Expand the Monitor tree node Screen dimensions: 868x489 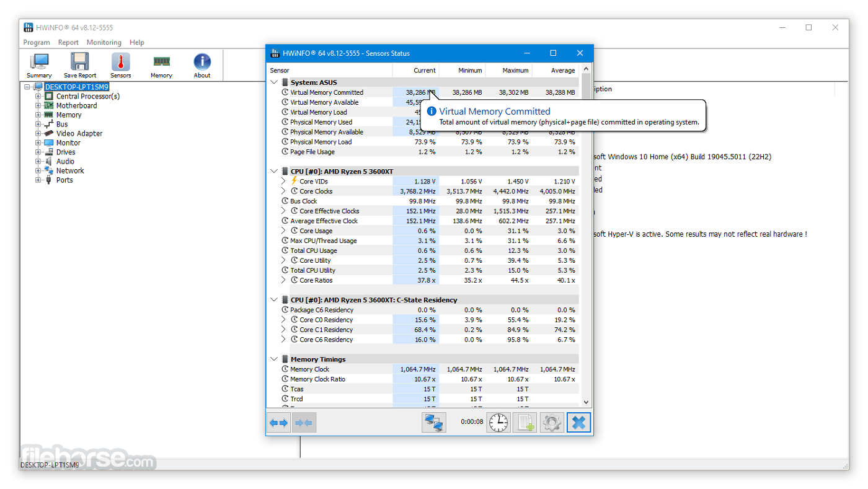click(38, 143)
